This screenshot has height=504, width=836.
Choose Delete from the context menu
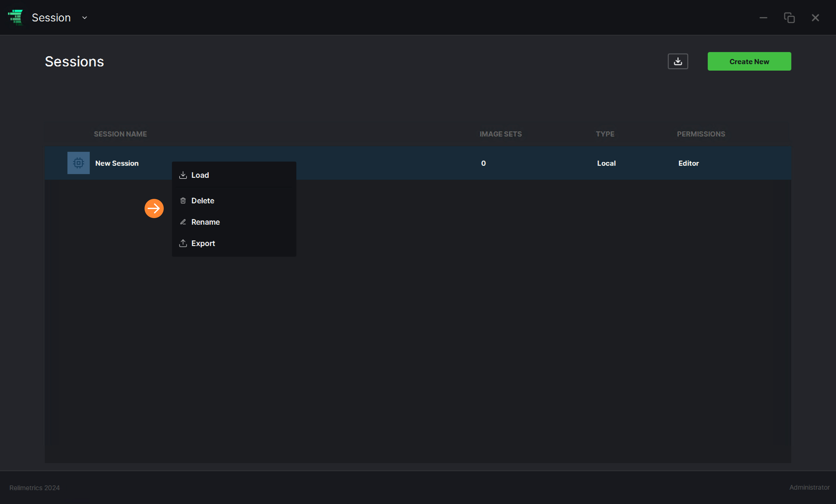[234, 200]
